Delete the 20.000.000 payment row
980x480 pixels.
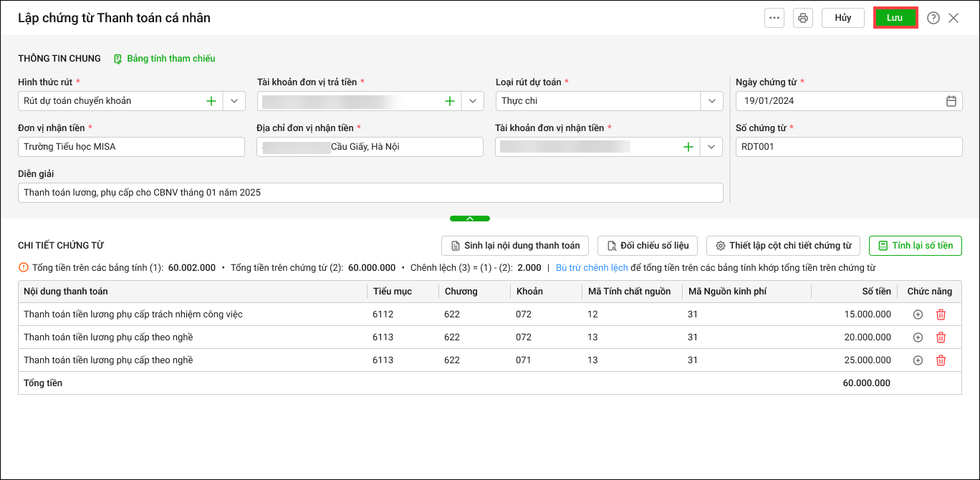click(941, 337)
